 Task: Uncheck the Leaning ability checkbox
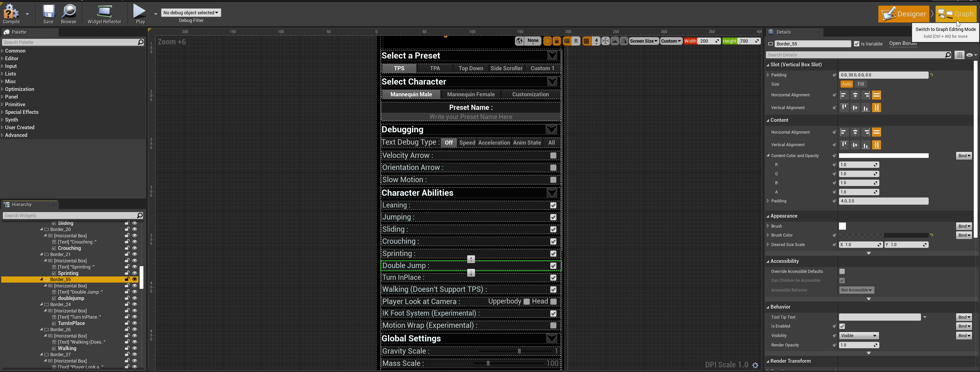click(x=553, y=205)
